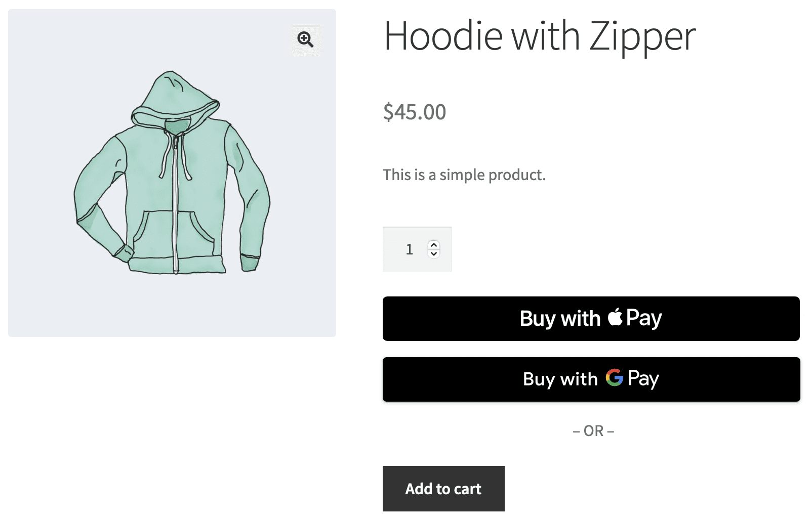Click the Google G logo in the Pay button
Screen dimensions: 812x517
[614, 378]
